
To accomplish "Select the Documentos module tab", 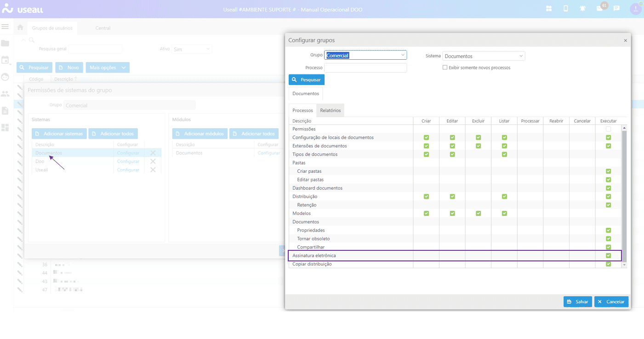I will tap(306, 93).
